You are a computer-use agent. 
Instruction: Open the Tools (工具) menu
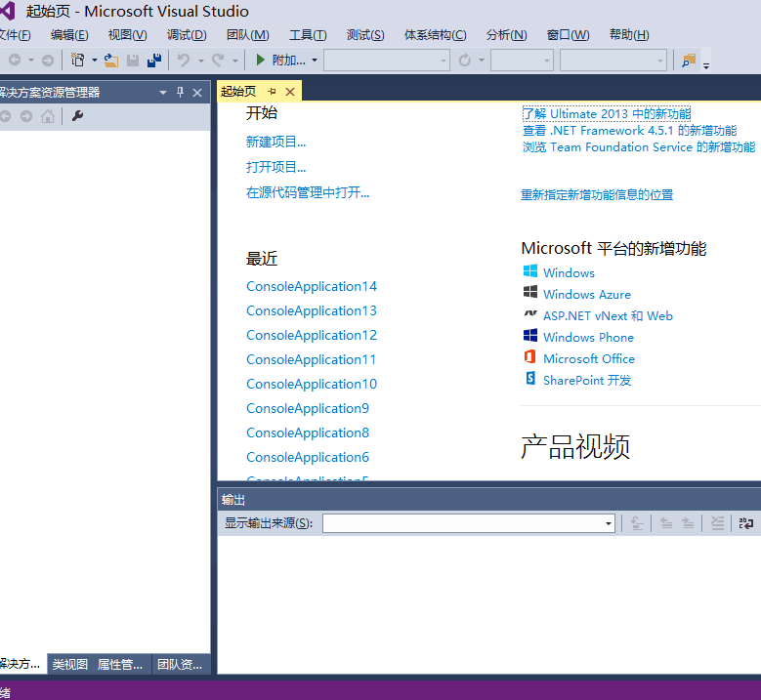(308, 35)
